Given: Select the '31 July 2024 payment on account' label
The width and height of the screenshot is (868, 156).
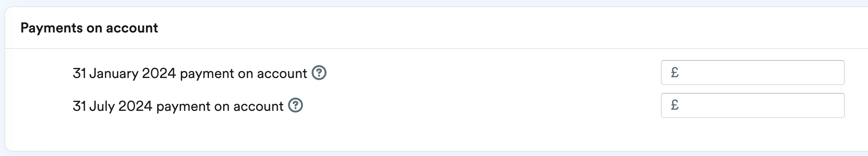Looking at the screenshot, I should [x=178, y=106].
